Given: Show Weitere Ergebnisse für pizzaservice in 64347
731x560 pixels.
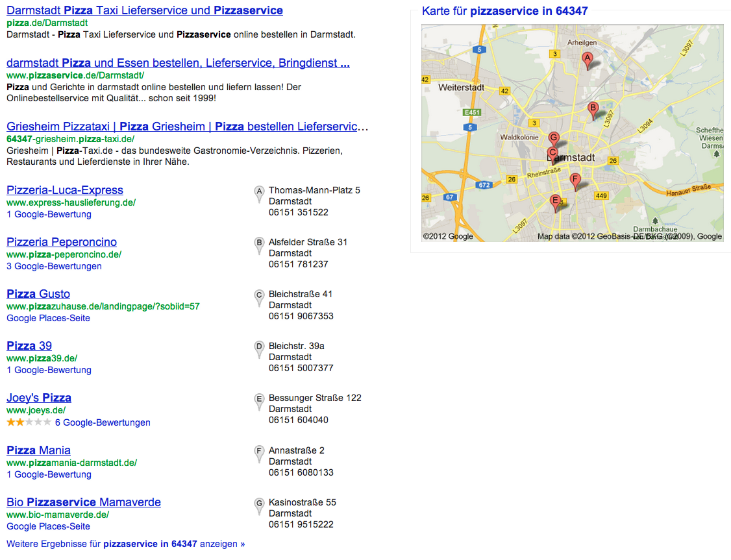Looking at the screenshot, I should tap(125, 544).
